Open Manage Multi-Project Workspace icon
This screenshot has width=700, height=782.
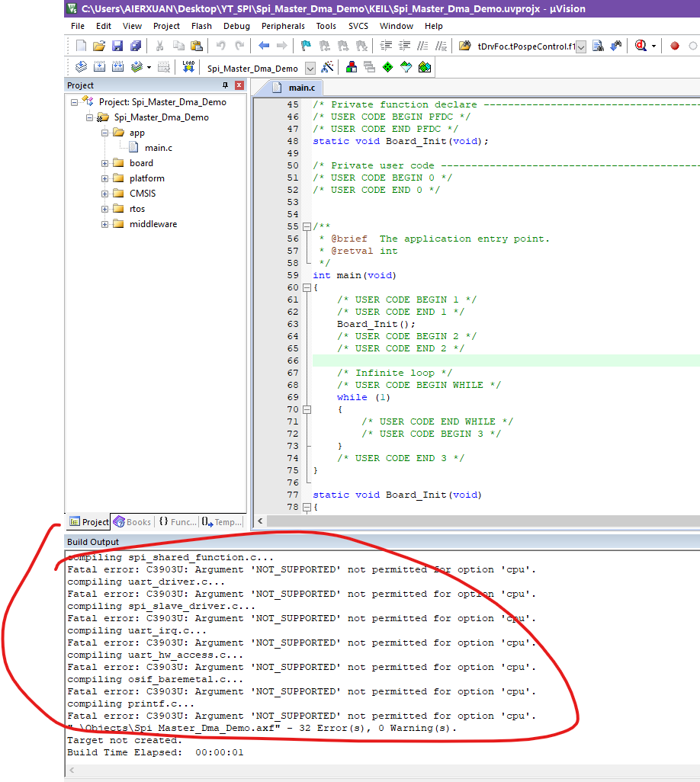coord(369,67)
